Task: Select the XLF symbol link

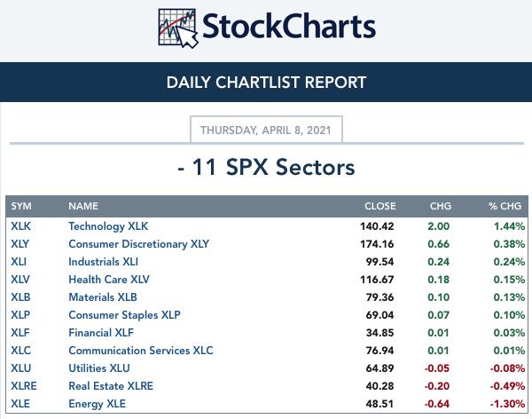Action: coord(20,332)
